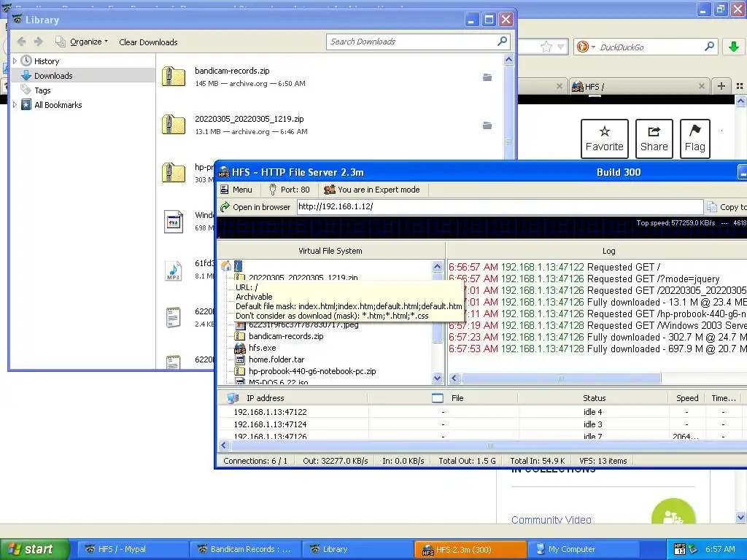747x560 pixels.
Task: Select Tags in Library sidebar
Action: point(42,90)
